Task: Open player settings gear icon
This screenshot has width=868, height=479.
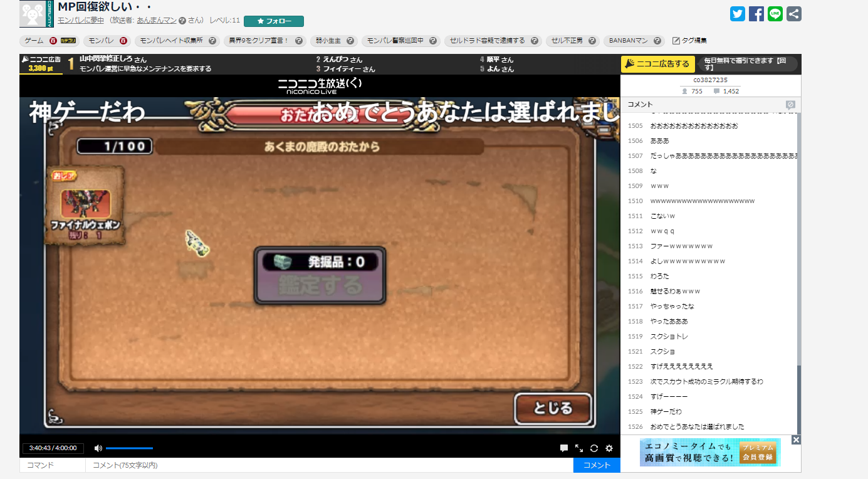Action: coord(609,448)
